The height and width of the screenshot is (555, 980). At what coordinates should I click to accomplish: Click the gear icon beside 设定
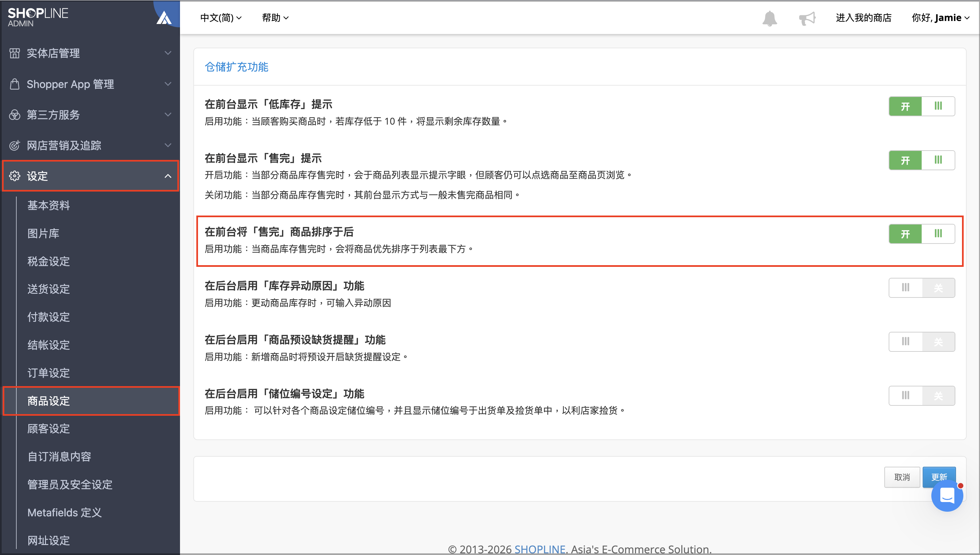[x=14, y=176]
